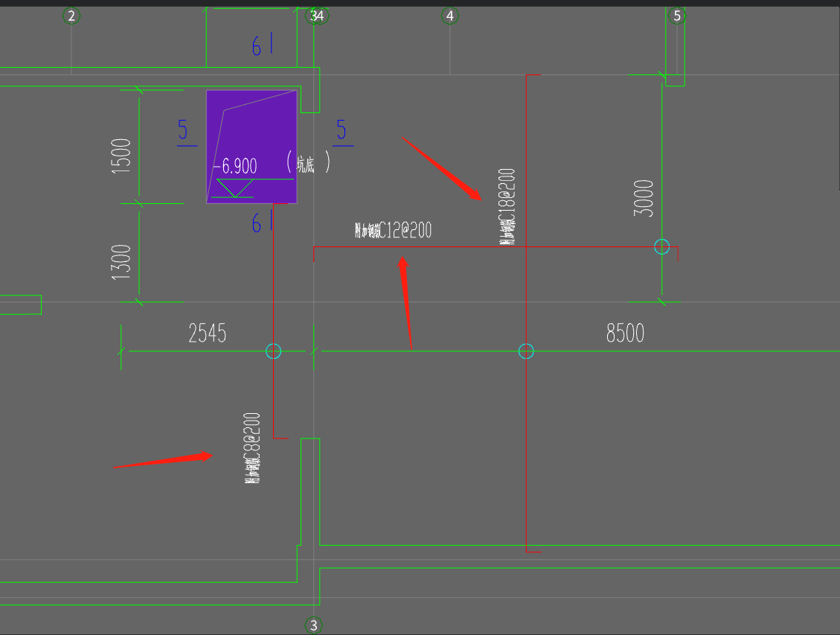
Task: Click axis bubble 3 at drawing bottom
Action: (x=314, y=625)
